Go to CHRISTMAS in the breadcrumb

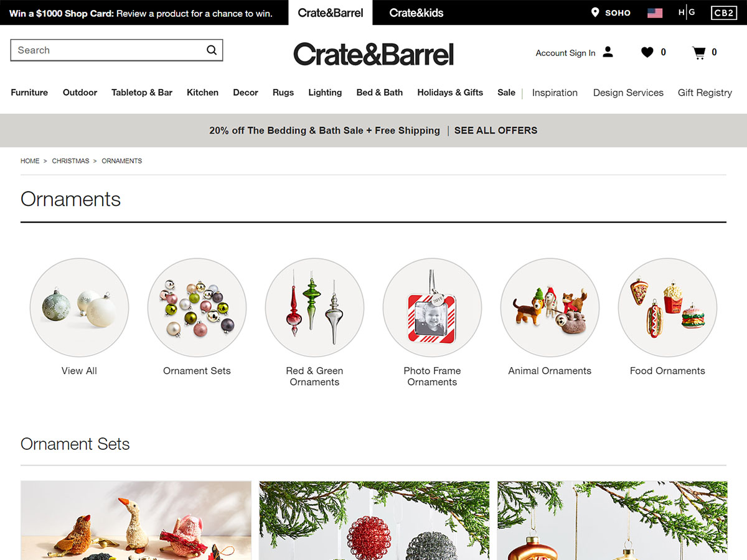pos(70,161)
